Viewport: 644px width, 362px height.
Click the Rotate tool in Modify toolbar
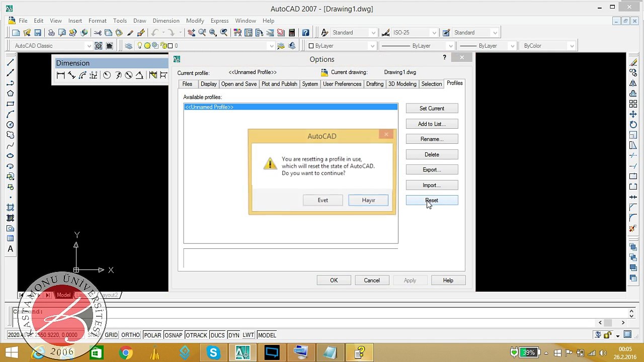(633, 125)
